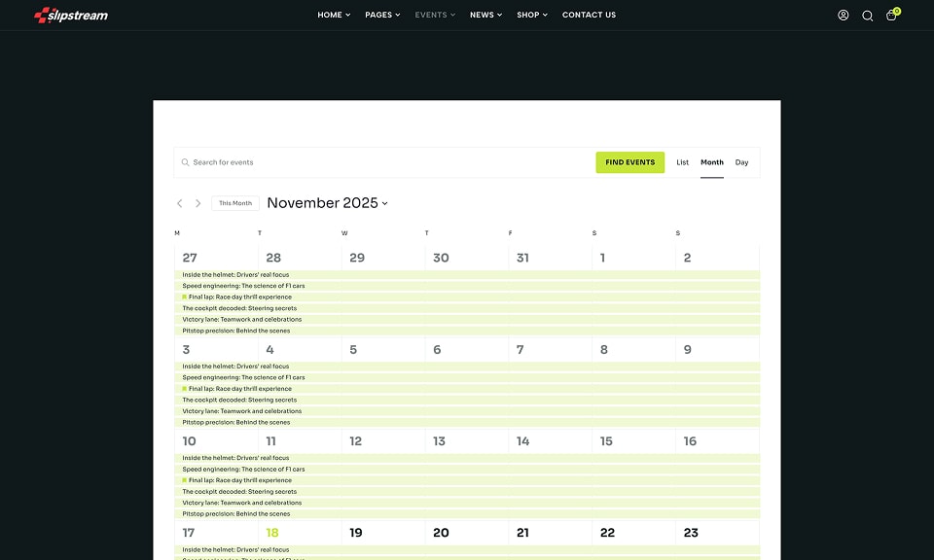934x560 pixels.
Task: Switch to List view
Action: (683, 162)
